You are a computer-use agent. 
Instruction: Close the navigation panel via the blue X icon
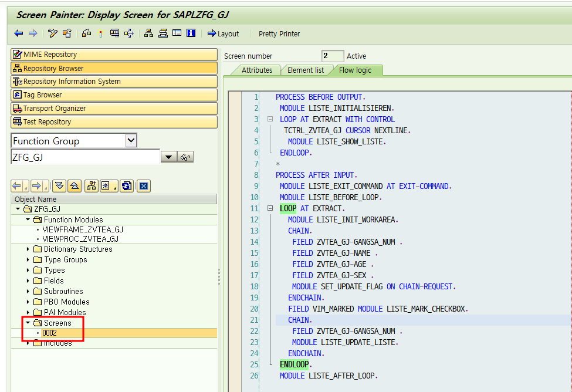pos(143,185)
